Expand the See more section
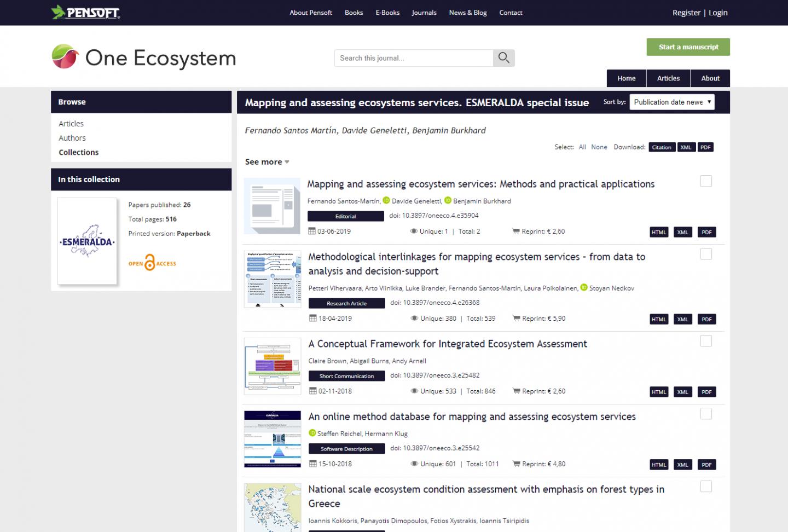The width and height of the screenshot is (788, 532). [x=267, y=161]
